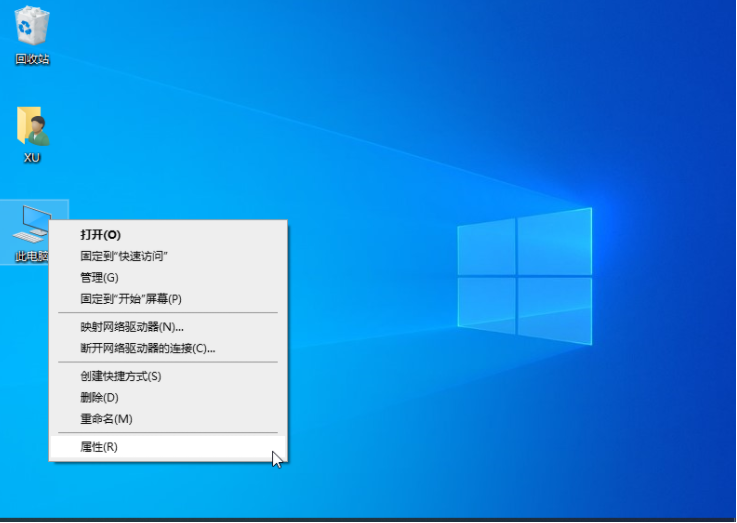Click the 此电脑 icon label
The height and width of the screenshot is (523, 737).
click(x=30, y=257)
